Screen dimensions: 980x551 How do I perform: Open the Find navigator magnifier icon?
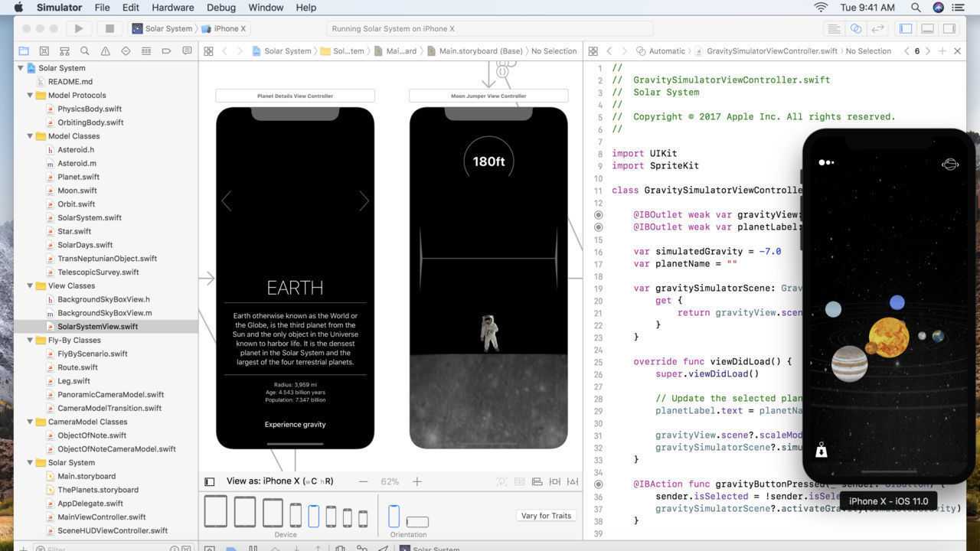(x=85, y=51)
